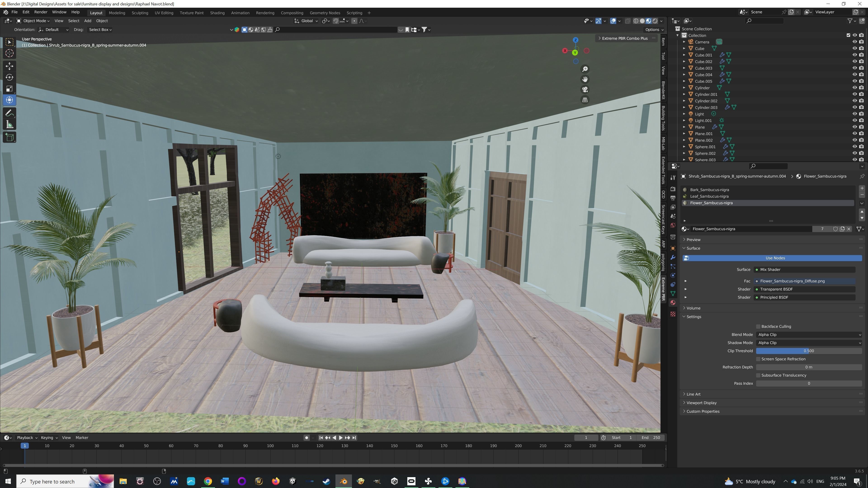
Task: Hide the Camera object in outliner
Action: (x=854, y=42)
